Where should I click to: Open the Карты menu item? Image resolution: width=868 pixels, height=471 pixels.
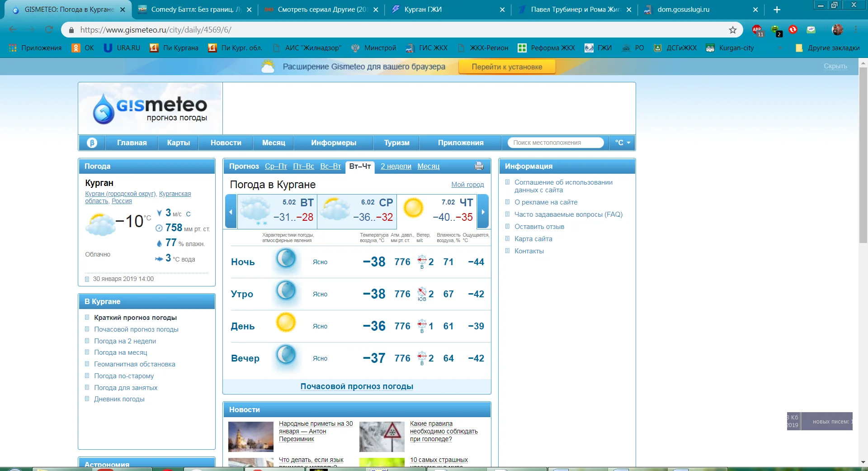pos(178,143)
